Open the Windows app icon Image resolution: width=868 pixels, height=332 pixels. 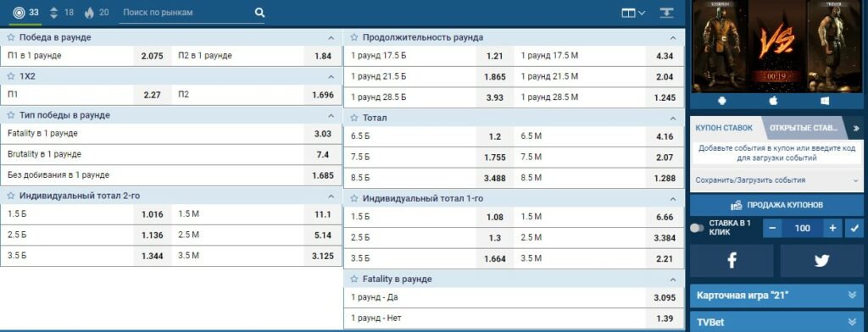click(x=826, y=102)
